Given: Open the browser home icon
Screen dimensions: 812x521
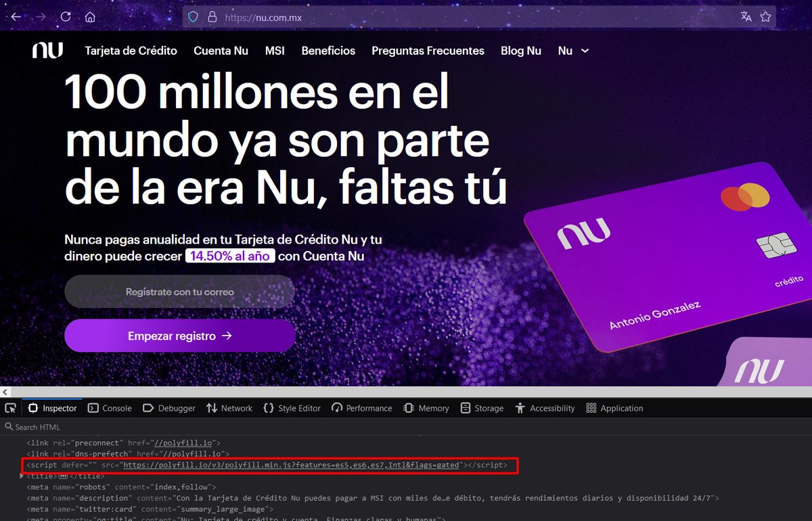Looking at the screenshot, I should point(90,17).
